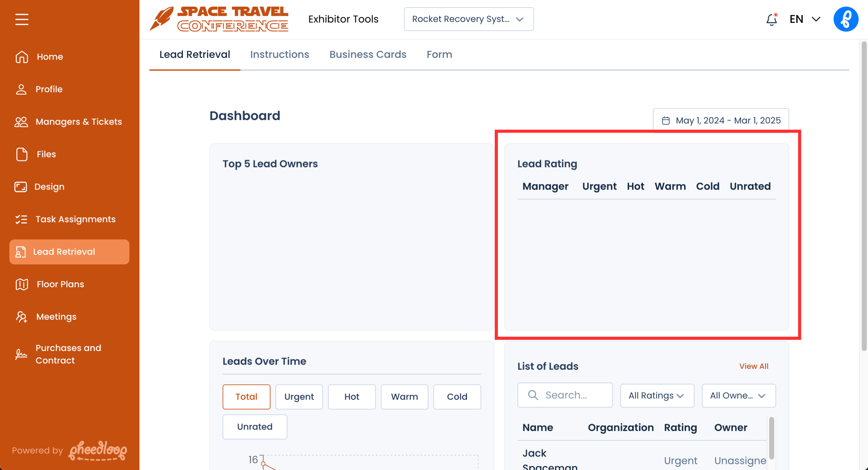
Task: Select the Cold filter in Leads Over Time
Action: click(457, 397)
